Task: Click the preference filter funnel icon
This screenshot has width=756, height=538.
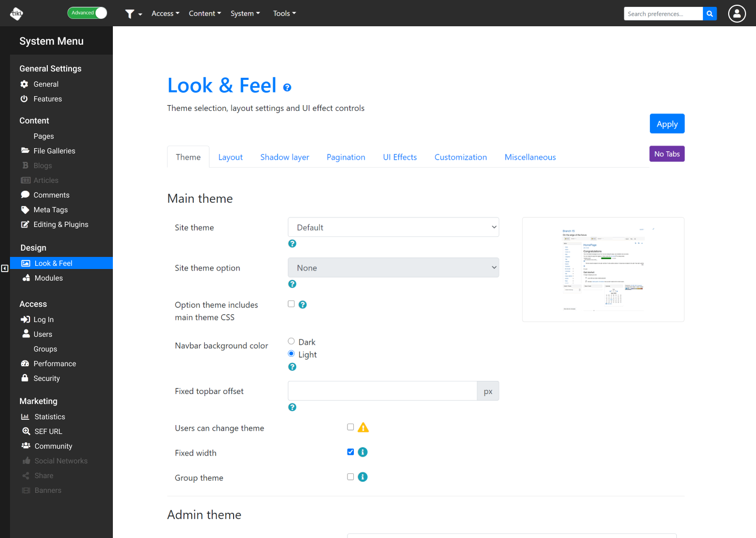Action: click(130, 14)
